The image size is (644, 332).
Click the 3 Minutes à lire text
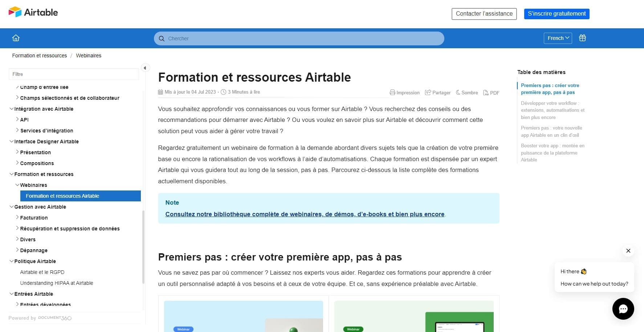pyautogui.click(x=244, y=92)
